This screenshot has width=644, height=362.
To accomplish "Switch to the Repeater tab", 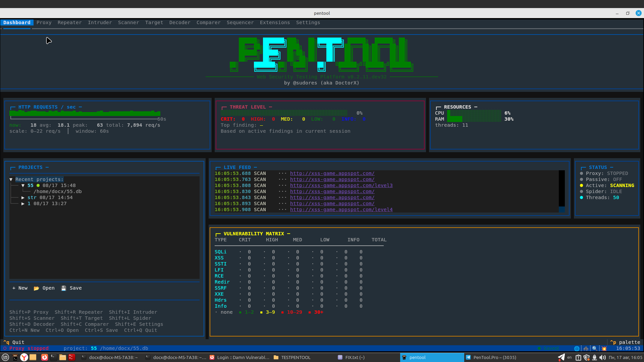I will tap(69, 22).
